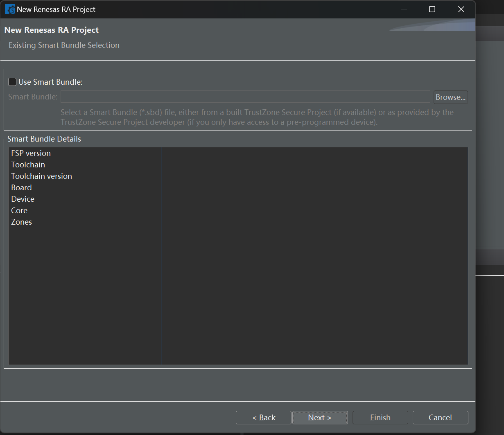The image size is (504, 435).
Task: Click the Smart Bundle Details group label
Action: [44, 139]
